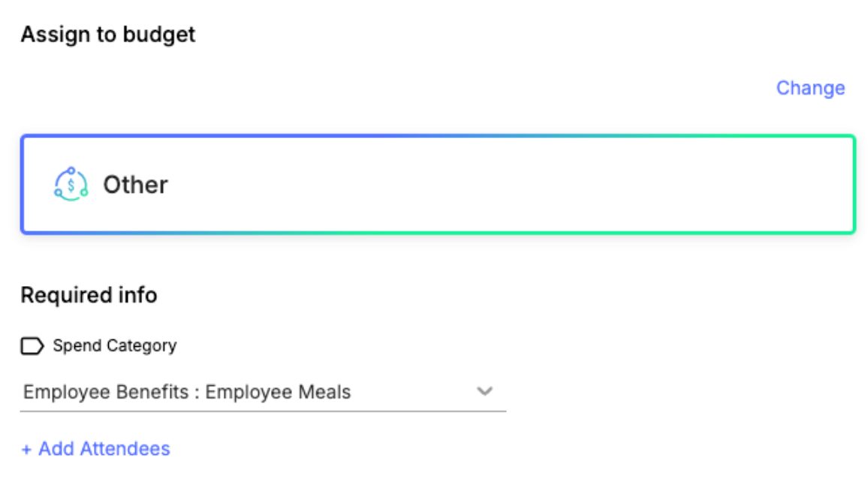Click the budget dollar-cycle icon
This screenshot has width=868, height=485.
[71, 185]
